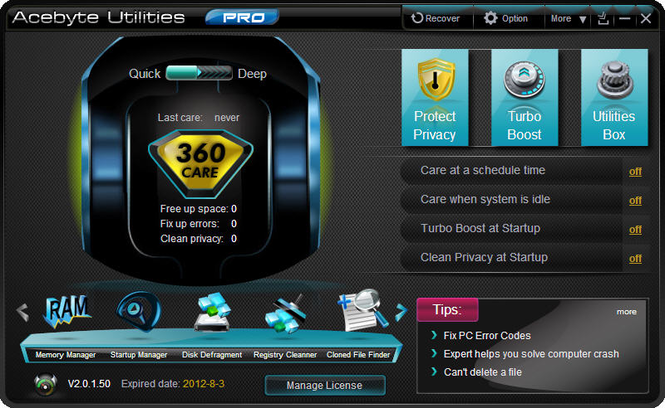The height and width of the screenshot is (408, 665).
Task: Click the expired date 2012-8-3
Action: coord(204,384)
